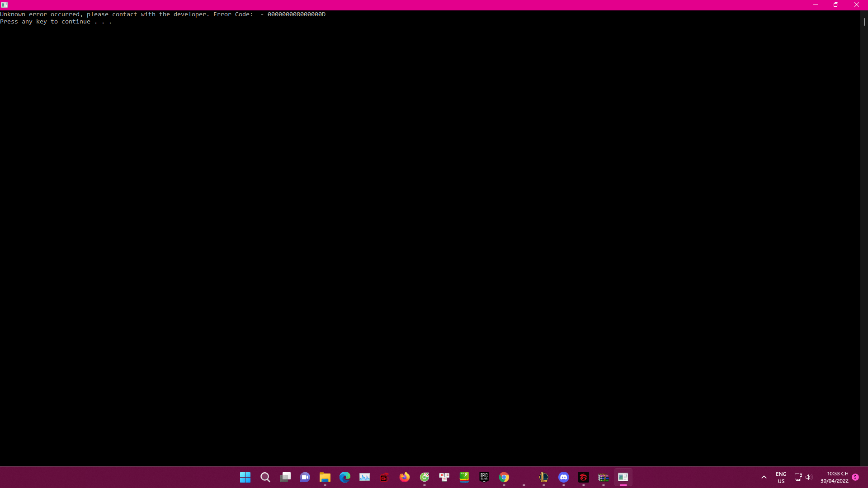Open WinRAR books icon on taskbar
The height and width of the screenshot is (488, 868).
[604, 477]
